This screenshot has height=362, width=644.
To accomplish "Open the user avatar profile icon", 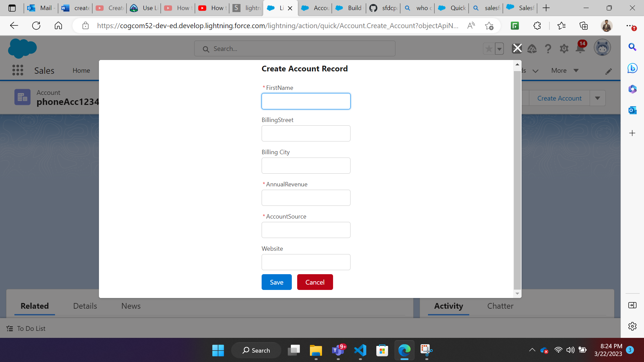I will 602,48.
